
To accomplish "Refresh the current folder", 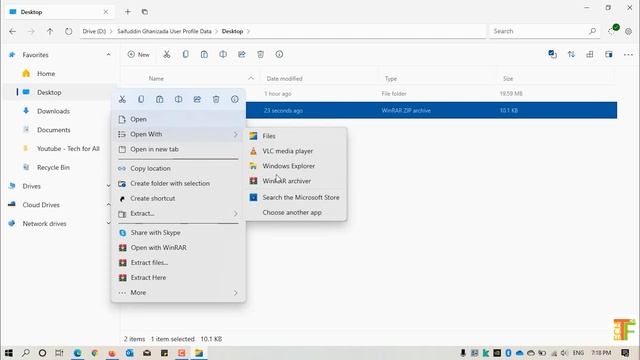I will 69,31.
